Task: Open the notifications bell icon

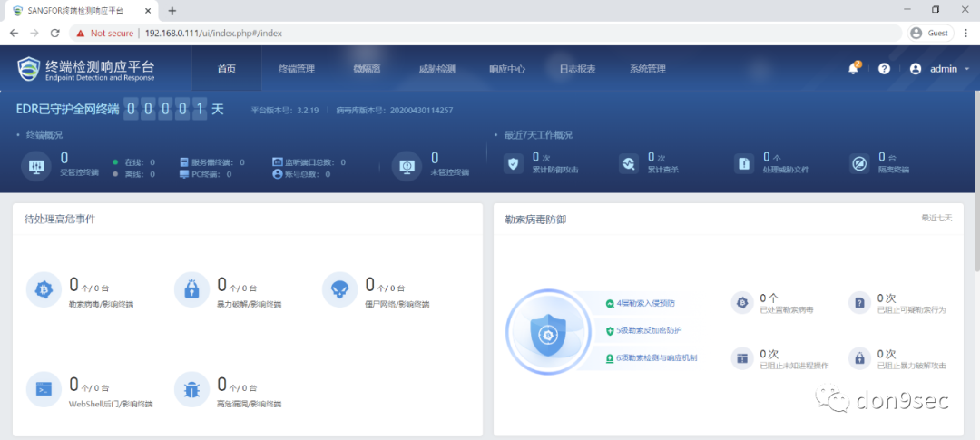Action: click(x=853, y=69)
